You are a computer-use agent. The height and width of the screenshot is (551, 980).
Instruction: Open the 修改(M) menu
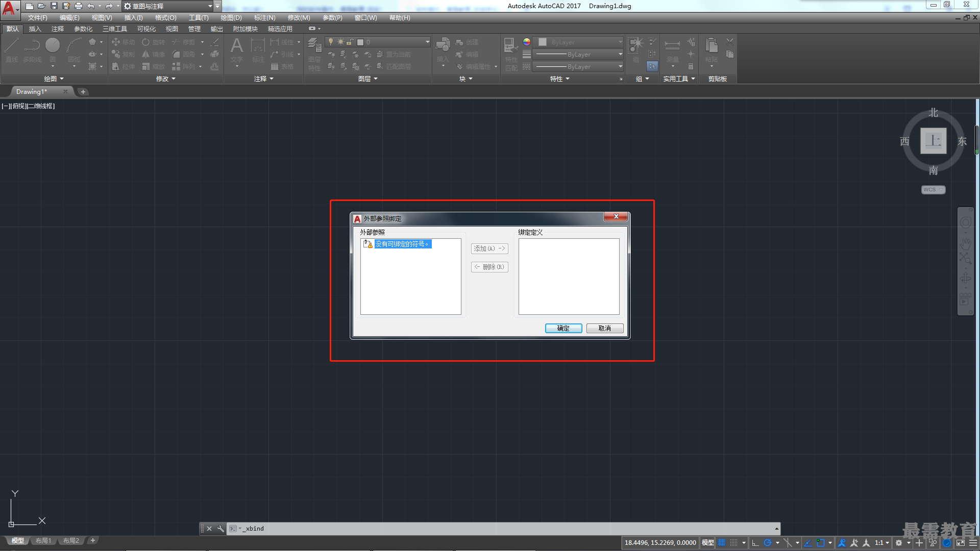299,18
